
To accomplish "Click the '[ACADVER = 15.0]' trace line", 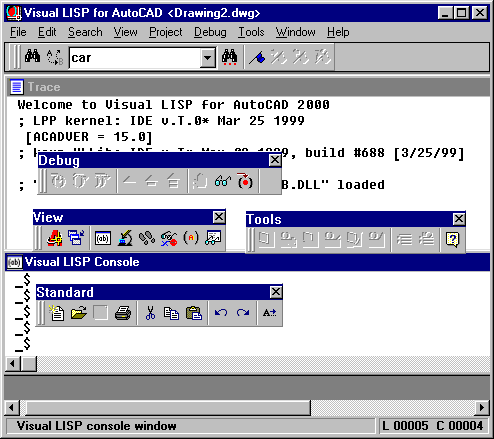I will [89, 137].
